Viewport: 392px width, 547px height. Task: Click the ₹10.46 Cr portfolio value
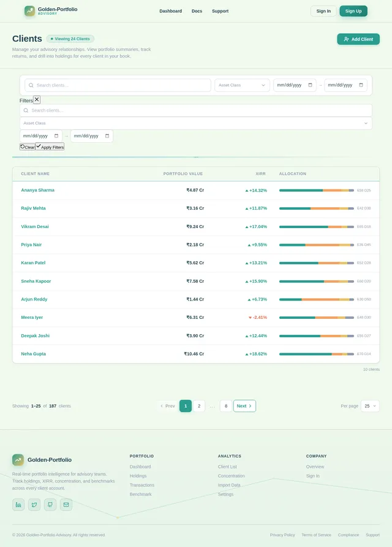click(x=194, y=354)
